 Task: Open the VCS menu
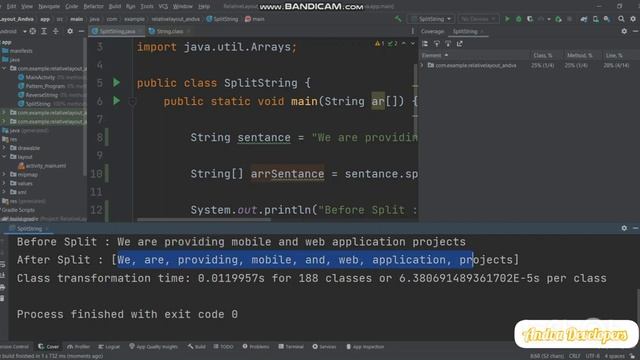163,7
